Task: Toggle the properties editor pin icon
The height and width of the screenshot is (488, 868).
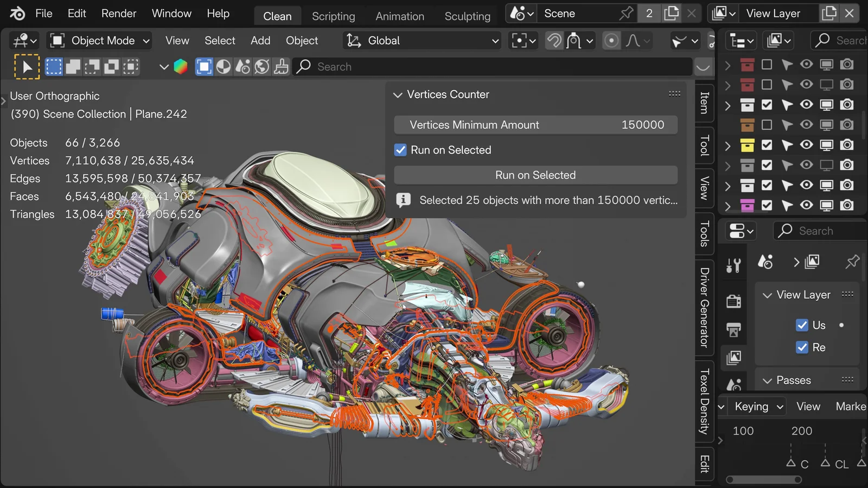Action: point(852,262)
